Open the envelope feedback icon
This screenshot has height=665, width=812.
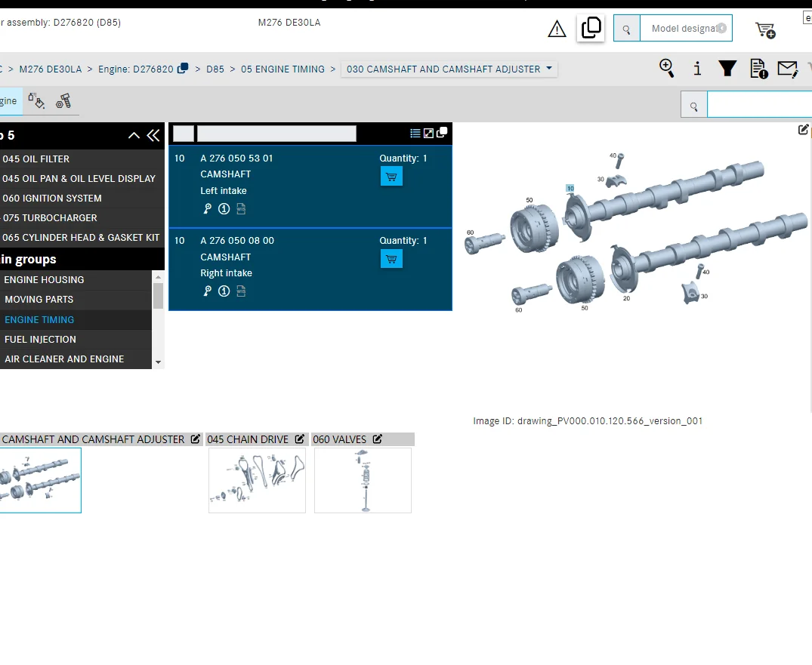787,69
